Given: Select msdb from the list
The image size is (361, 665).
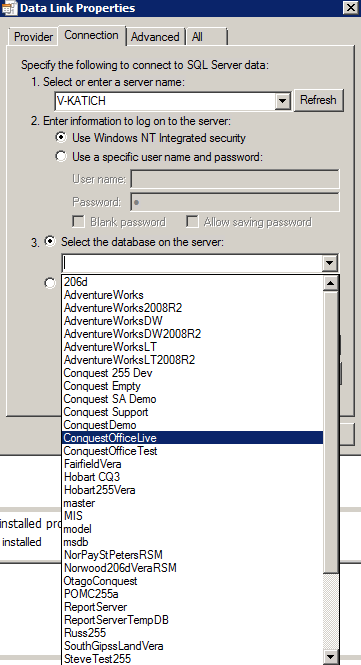Looking at the screenshot, I should (193, 542).
